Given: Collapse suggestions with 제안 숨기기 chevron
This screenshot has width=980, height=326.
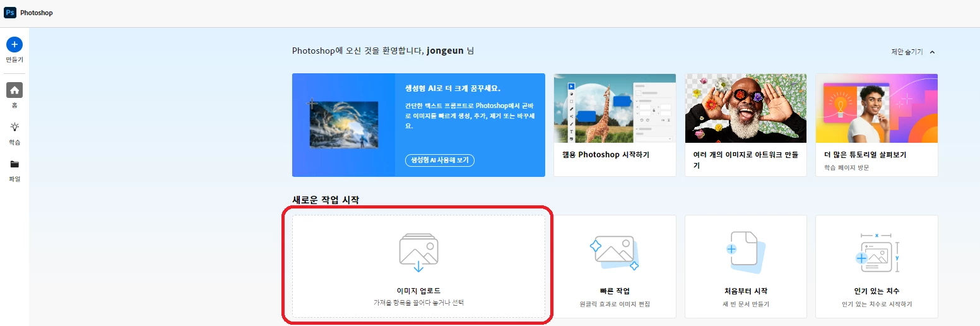Looking at the screenshot, I should [933, 52].
